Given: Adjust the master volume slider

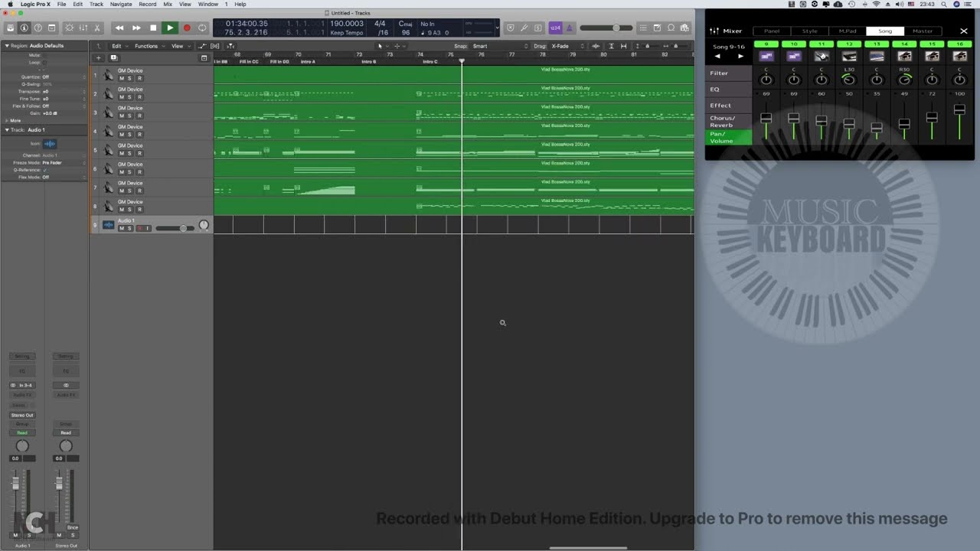Looking at the screenshot, I should [x=605, y=28].
